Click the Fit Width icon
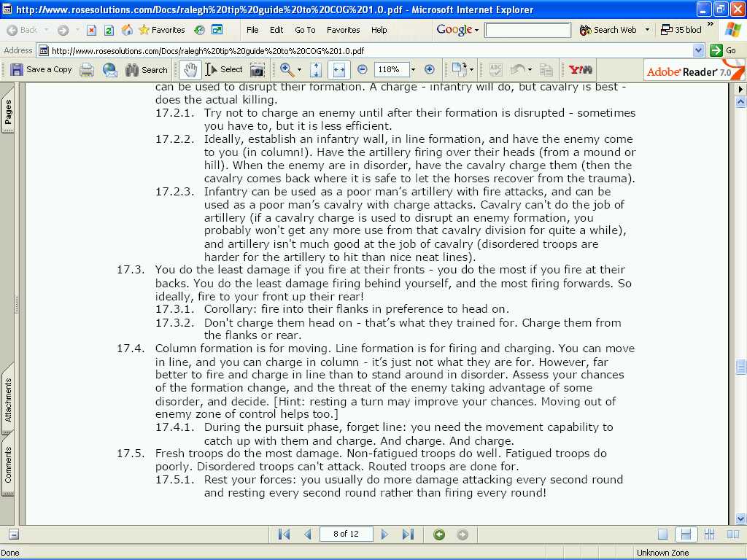Viewport: 747px width, 560px height. (338, 70)
